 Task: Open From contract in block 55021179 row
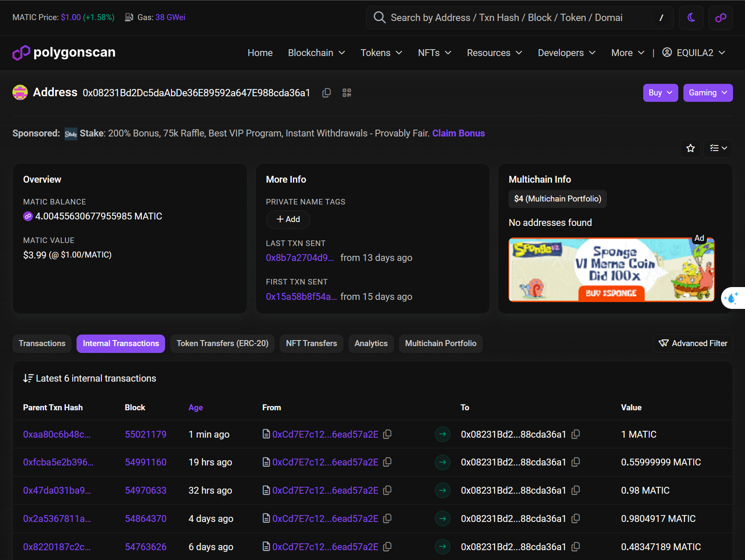[325, 434]
